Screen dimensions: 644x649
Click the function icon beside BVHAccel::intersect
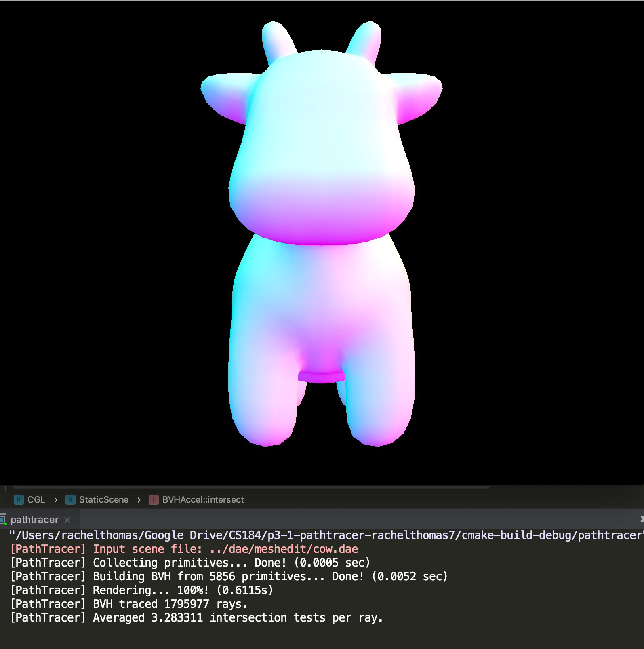pos(154,500)
